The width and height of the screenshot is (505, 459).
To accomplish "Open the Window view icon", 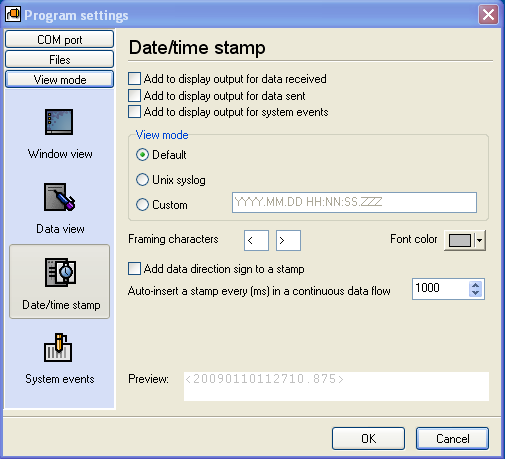I will pyautogui.click(x=59, y=122).
